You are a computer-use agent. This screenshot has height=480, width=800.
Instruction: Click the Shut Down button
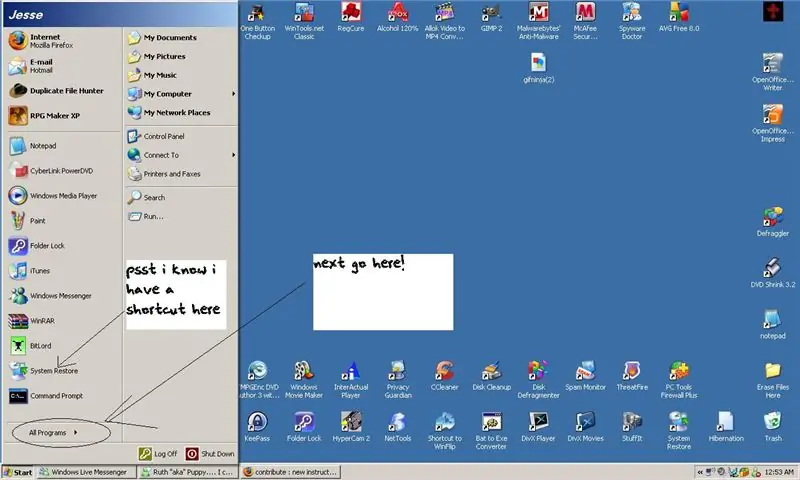[210, 453]
